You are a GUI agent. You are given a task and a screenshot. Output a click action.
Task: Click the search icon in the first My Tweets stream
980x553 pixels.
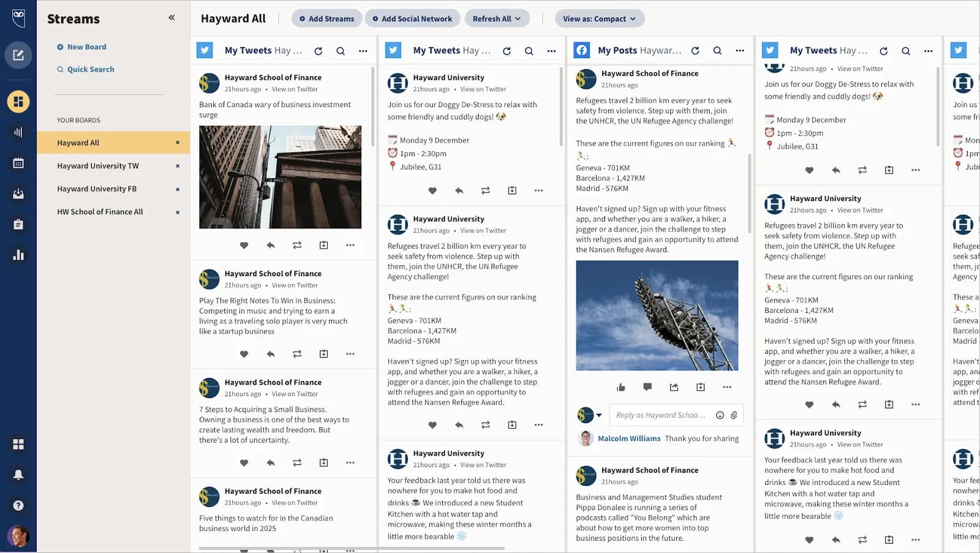click(341, 51)
